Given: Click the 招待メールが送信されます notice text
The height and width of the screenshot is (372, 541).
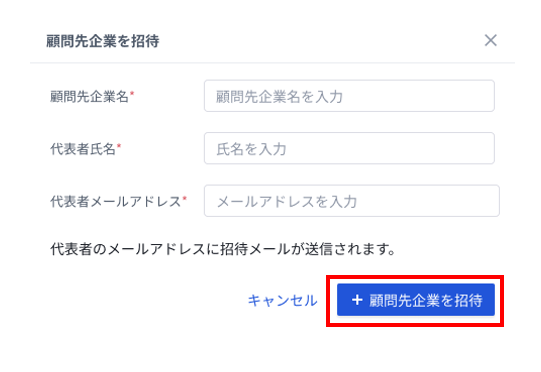Looking at the screenshot, I should (x=223, y=249).
